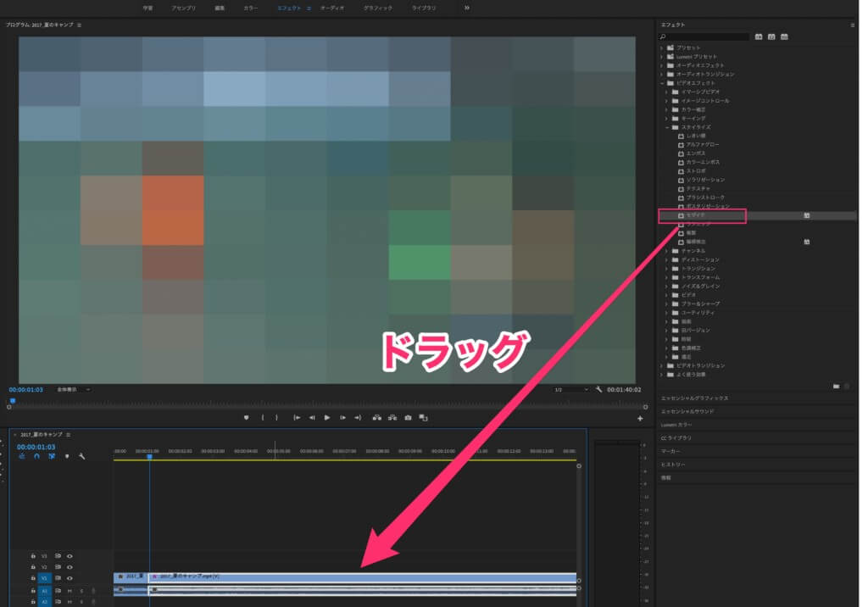This screenshot has width=868, height=607.
Task: Expand the ビデオトランジション folder
Action: (662, 365)
